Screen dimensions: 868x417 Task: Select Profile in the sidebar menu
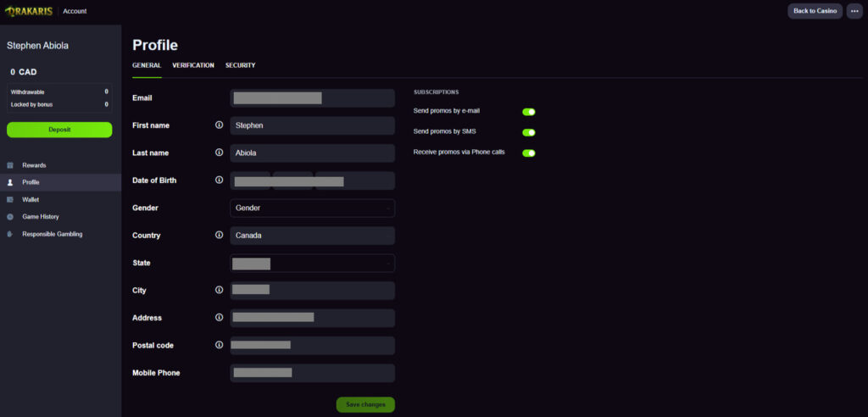click(60, 182)
